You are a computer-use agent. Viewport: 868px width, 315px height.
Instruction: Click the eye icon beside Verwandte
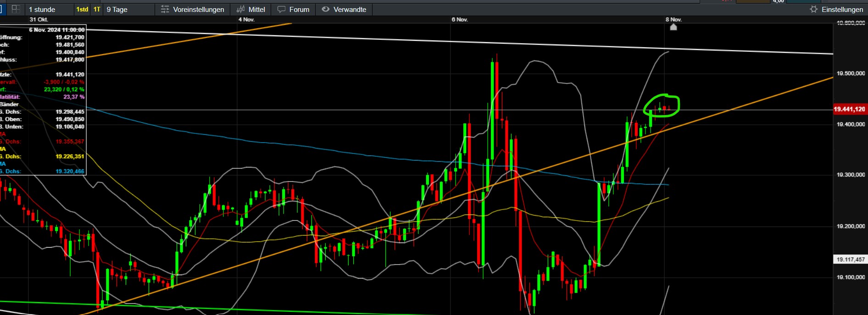pos(326,9)
